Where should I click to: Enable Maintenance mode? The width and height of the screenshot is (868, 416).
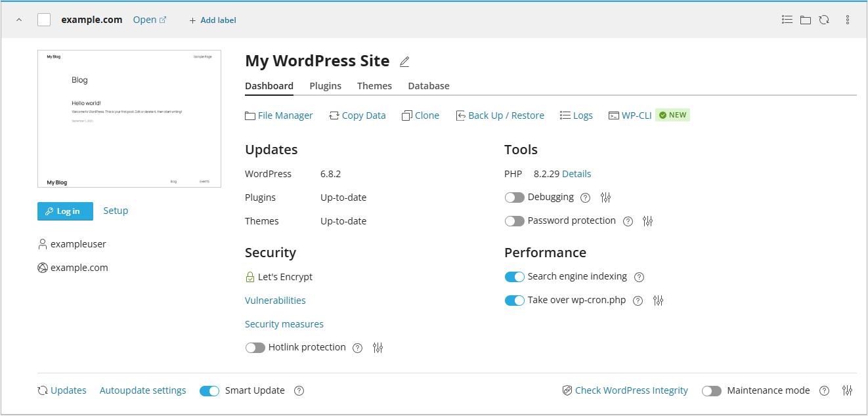coord(712,391)
